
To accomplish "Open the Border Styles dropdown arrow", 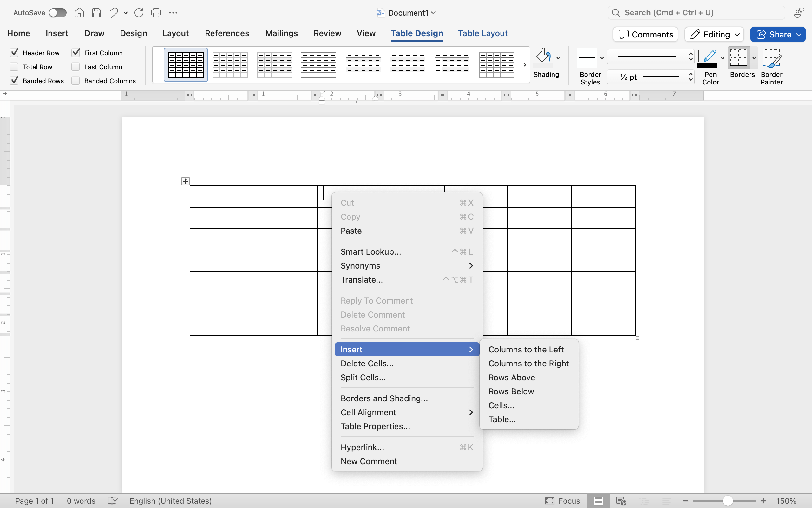I will (x=602, y=58).
